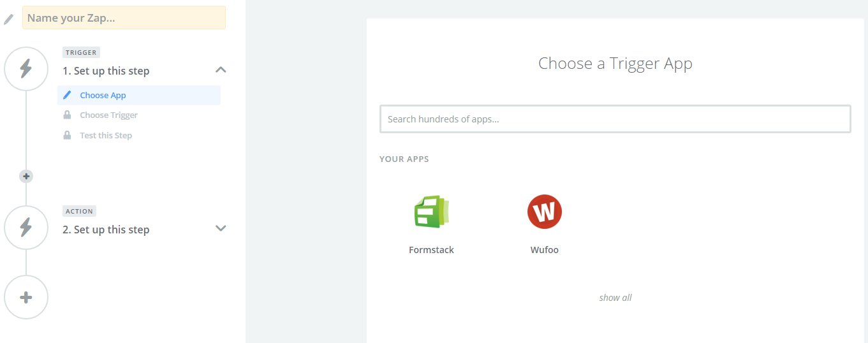Click the large plus circle to add step
868x343 pixels.
tap(26, 297)
